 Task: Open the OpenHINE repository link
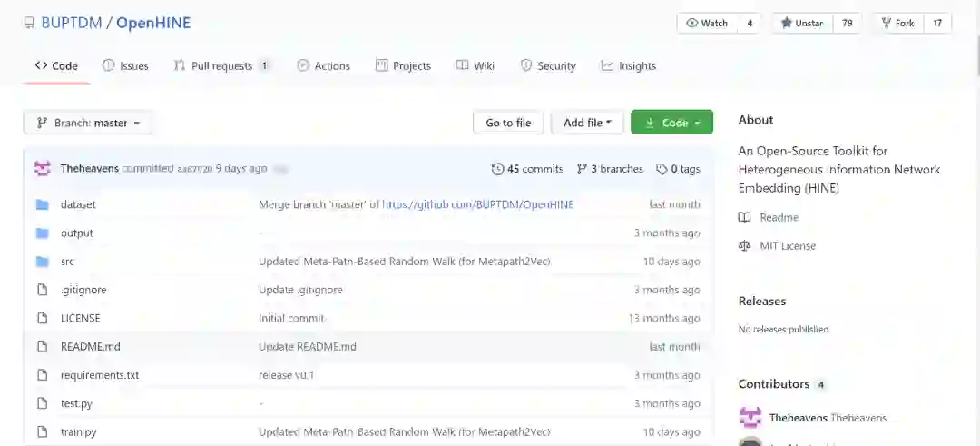pyautogui.click(x=153, y=23)
